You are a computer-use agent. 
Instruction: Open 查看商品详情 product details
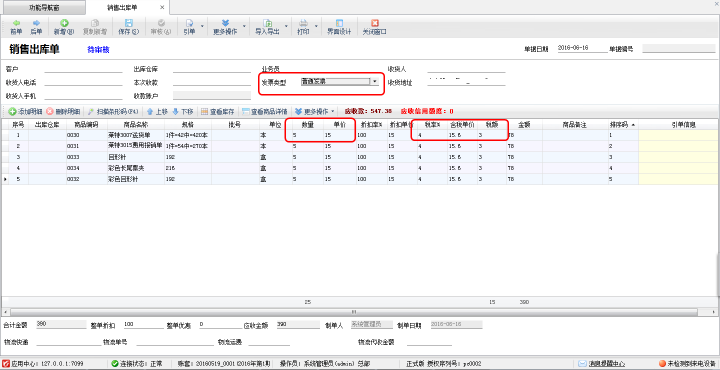point(265,112)
